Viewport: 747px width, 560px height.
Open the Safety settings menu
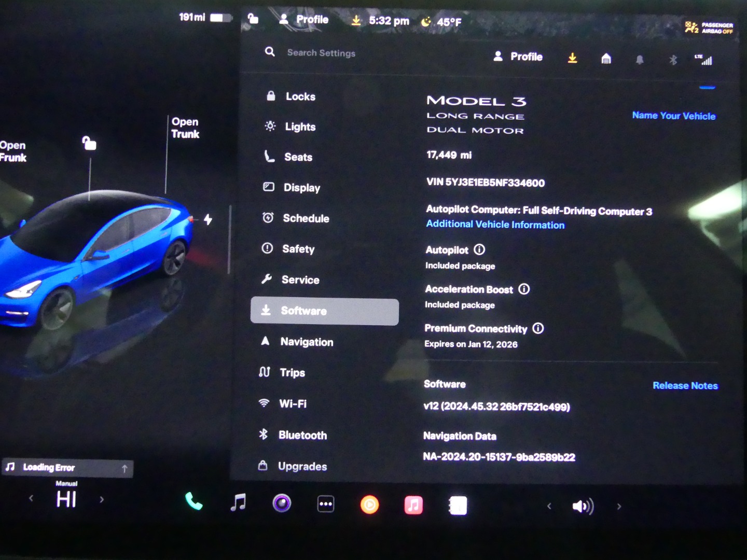click(x=298, y=249)
